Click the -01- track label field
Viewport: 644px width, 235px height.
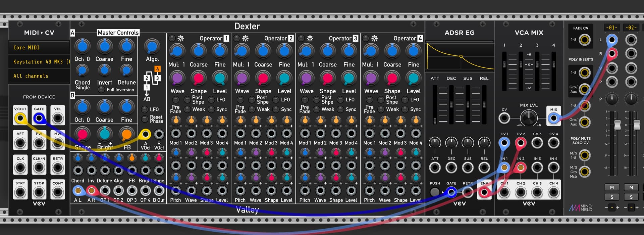(612, 28)
